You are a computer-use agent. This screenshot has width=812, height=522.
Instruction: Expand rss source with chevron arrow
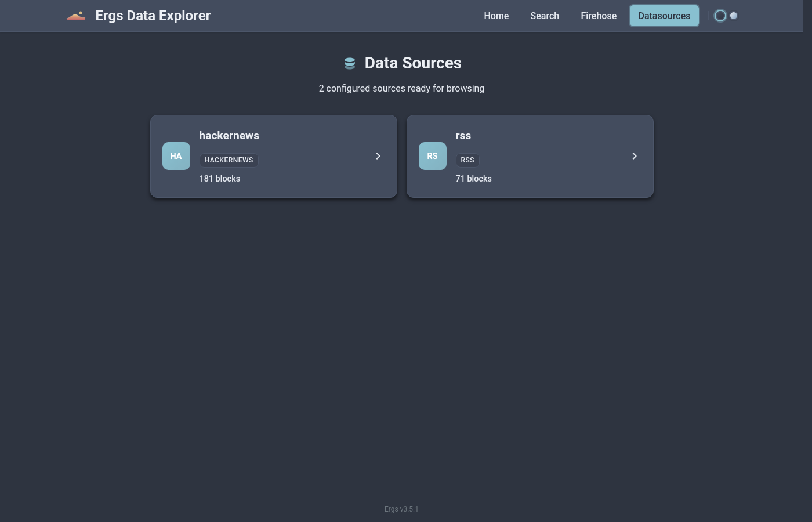[635, 156]
